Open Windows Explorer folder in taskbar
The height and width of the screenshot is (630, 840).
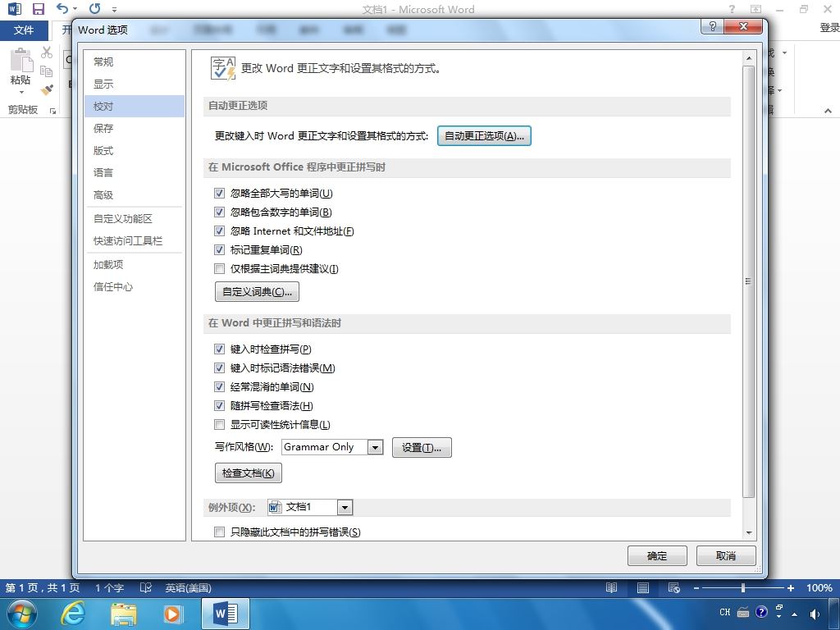pos(123,614)
